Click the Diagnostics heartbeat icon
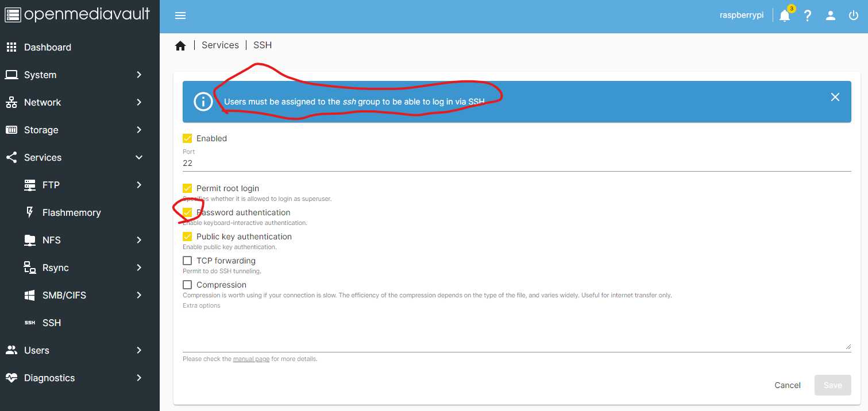This screenshot has width=868, height=411. click(11, 378)
